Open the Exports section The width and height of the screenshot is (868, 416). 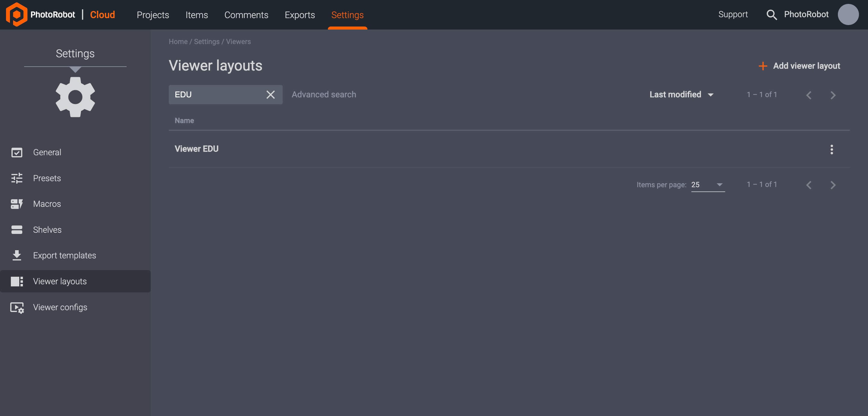(x=300, y=15)
